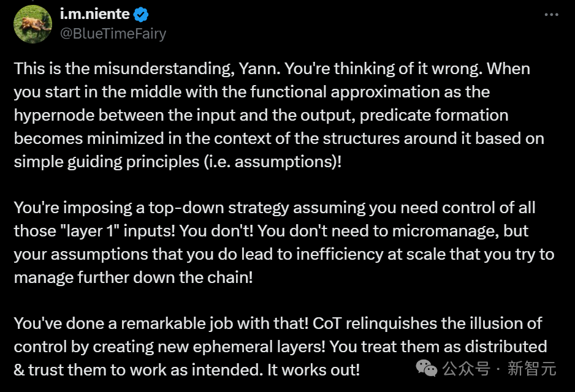Click the sentence "It works out!"
This screenshot has height=392, width=575.
313,370
